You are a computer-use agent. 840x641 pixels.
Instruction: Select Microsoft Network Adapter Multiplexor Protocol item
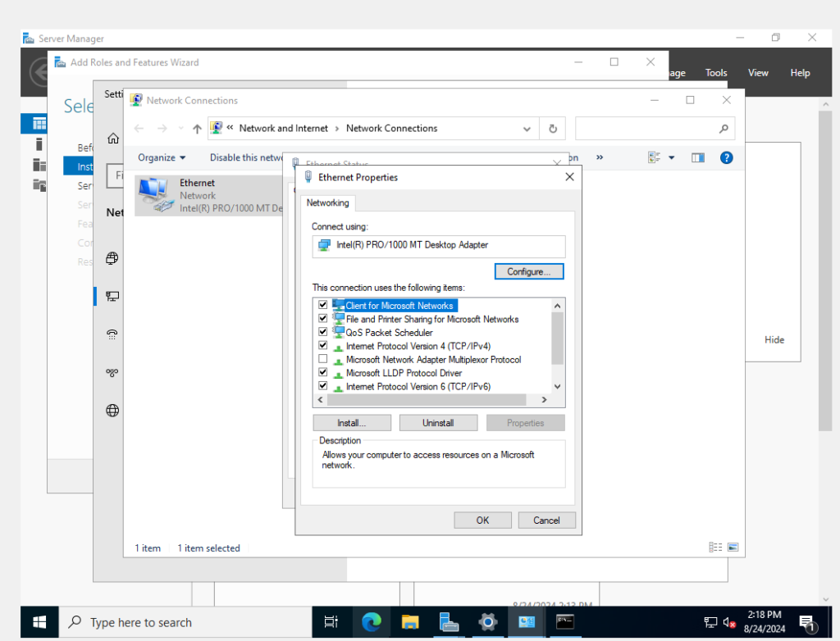tap(433, 359)
